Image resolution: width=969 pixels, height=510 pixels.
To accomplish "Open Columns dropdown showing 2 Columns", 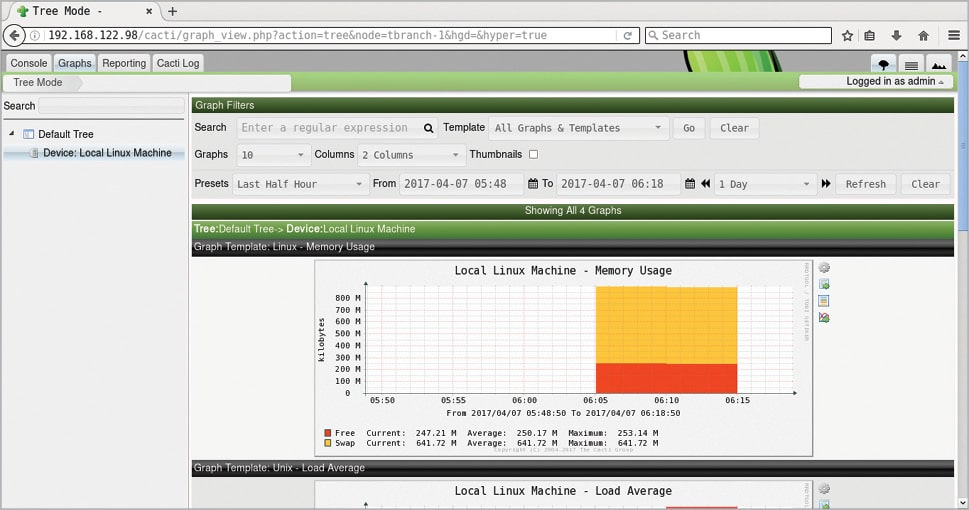I will (411, 155).
